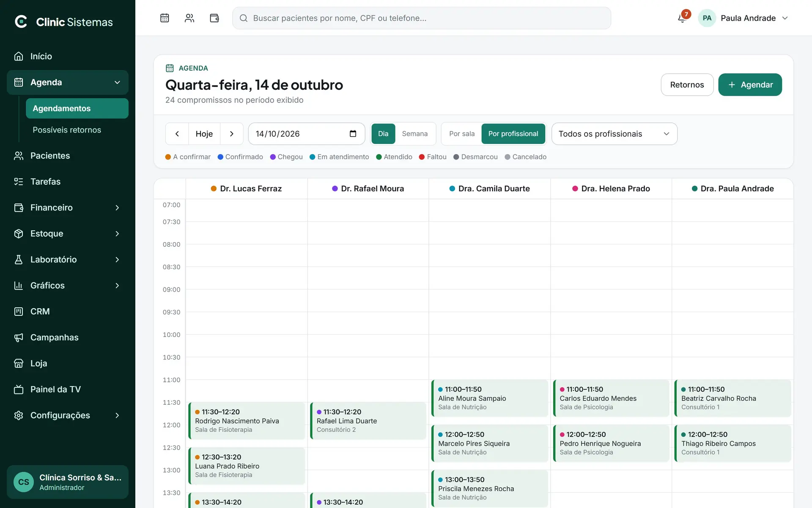The height and width of the screenshot is (508, 812).
Task: Open Pacientes in the sidebar
Action: [x=68, y=156]
